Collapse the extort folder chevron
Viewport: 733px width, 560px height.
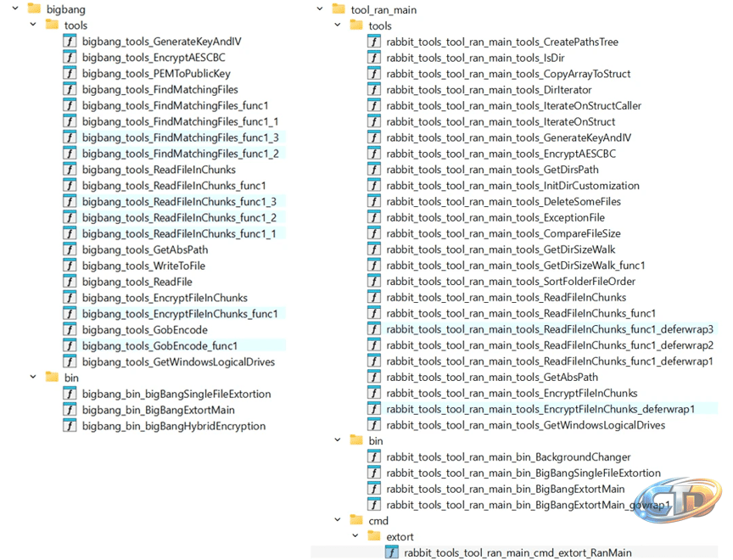pyautogui.click(x=355, y=535)
